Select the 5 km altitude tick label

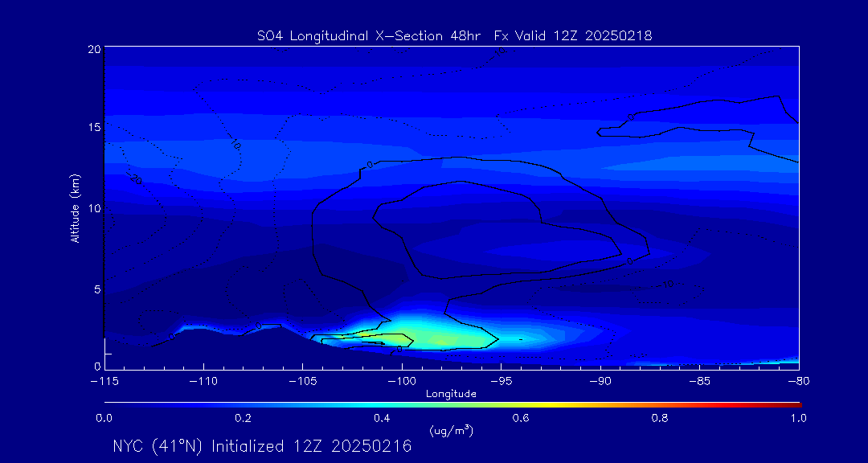(x=96, y=289)
